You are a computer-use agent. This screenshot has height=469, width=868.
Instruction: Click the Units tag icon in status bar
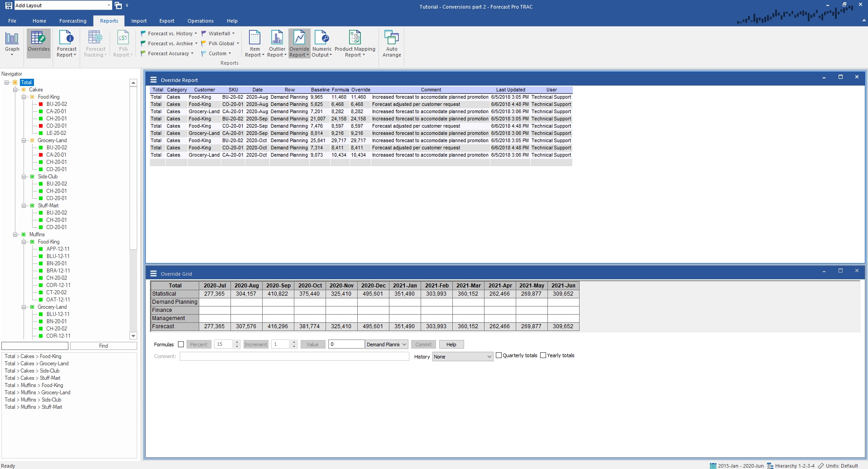click(821, 465)
